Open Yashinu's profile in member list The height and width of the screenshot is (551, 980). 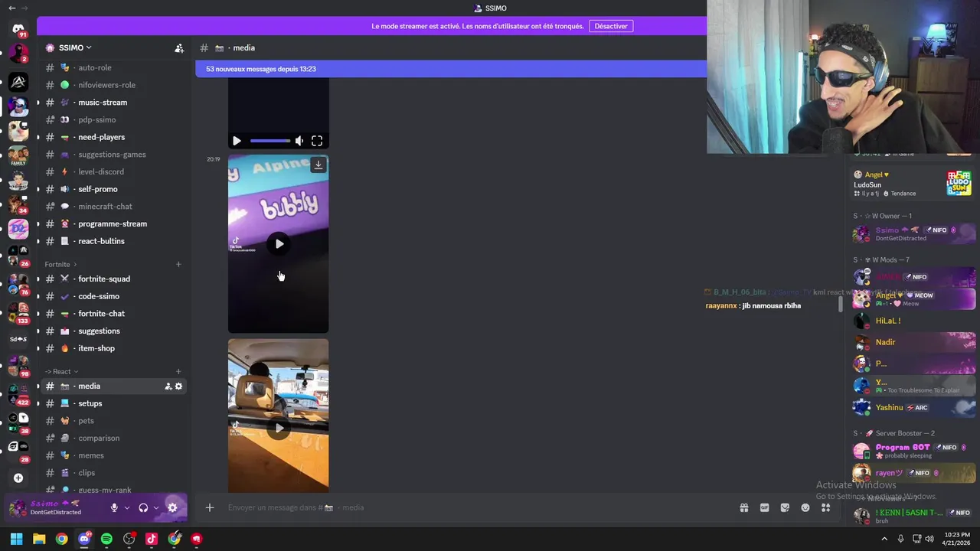[914, 408]
